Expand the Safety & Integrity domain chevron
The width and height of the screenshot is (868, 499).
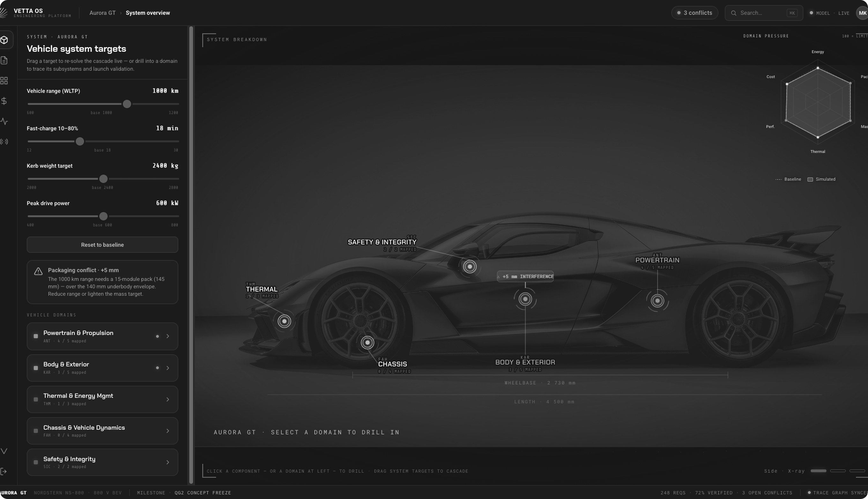click(x=168, y=462)
